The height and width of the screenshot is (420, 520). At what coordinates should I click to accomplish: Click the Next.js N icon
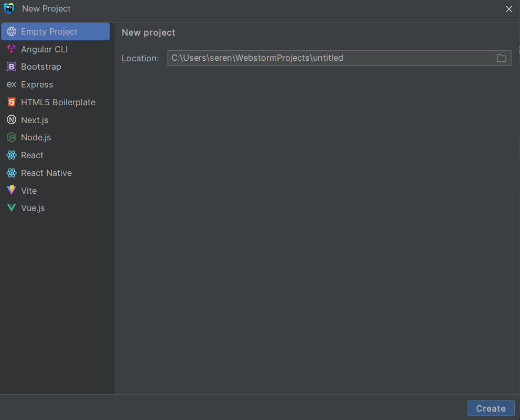(12, 119)
